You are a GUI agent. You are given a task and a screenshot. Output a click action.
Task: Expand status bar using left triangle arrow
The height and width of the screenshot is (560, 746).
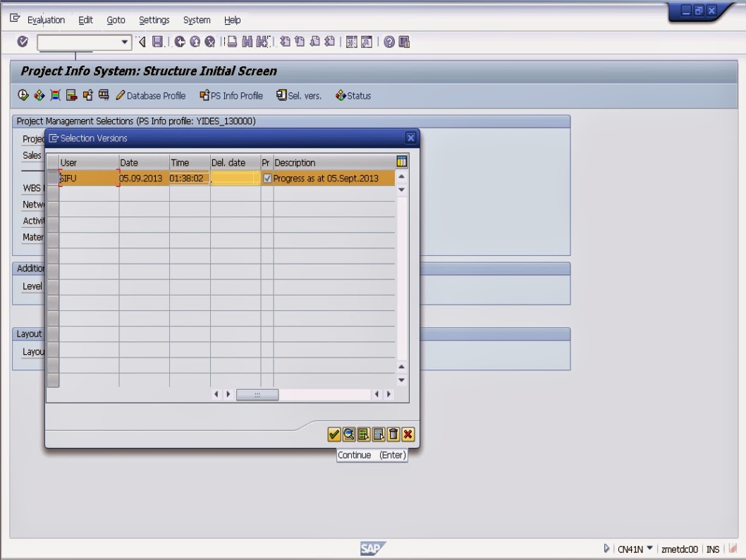(x=606, y=549)
